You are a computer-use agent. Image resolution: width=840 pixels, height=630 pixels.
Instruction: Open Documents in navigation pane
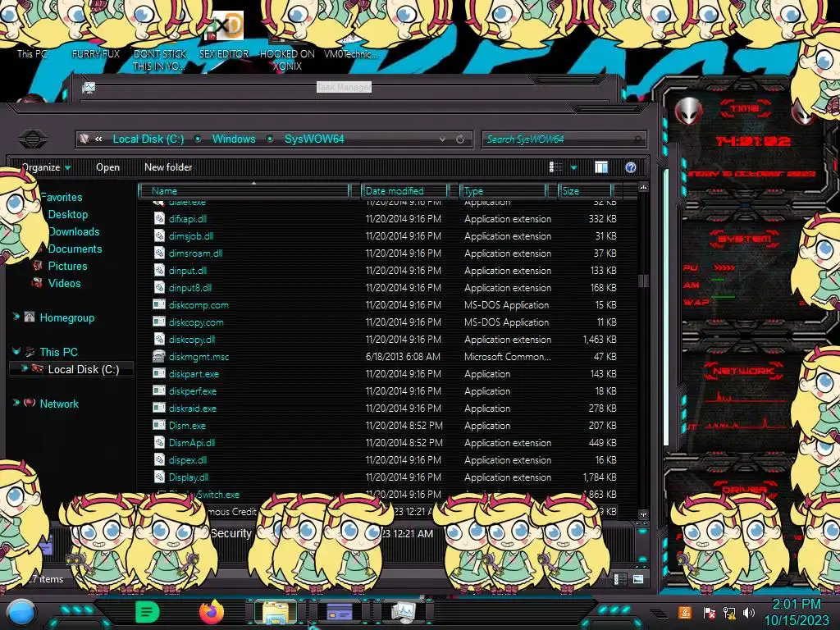point(75,249)
